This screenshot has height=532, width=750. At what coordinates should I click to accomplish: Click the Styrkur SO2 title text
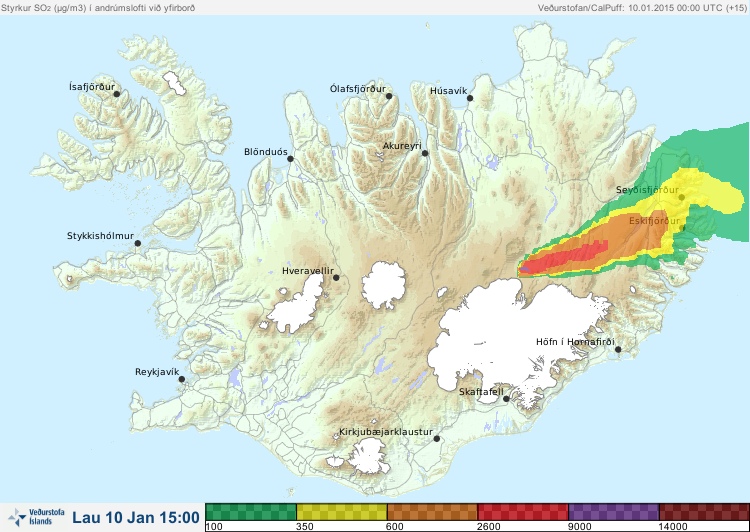click(x=98, y=8)
